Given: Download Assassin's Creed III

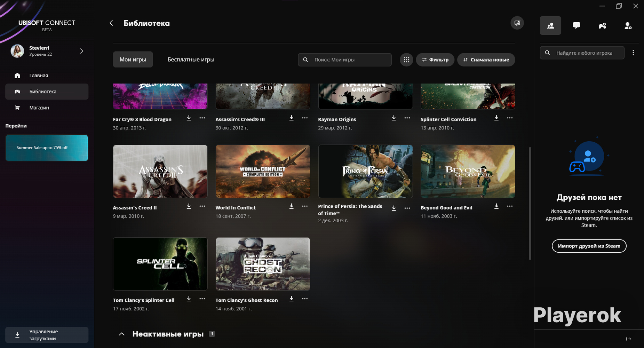Looking at the screenshot, I should 292,118.
